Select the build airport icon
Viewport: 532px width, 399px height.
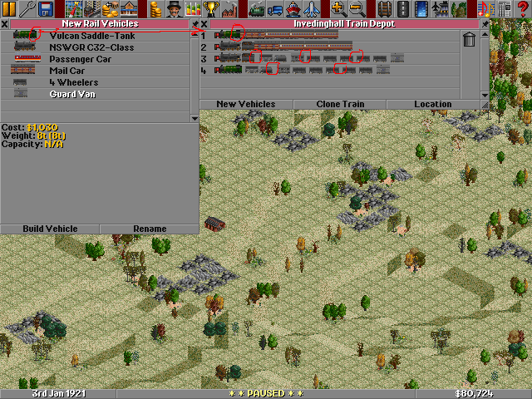(440, 9)
